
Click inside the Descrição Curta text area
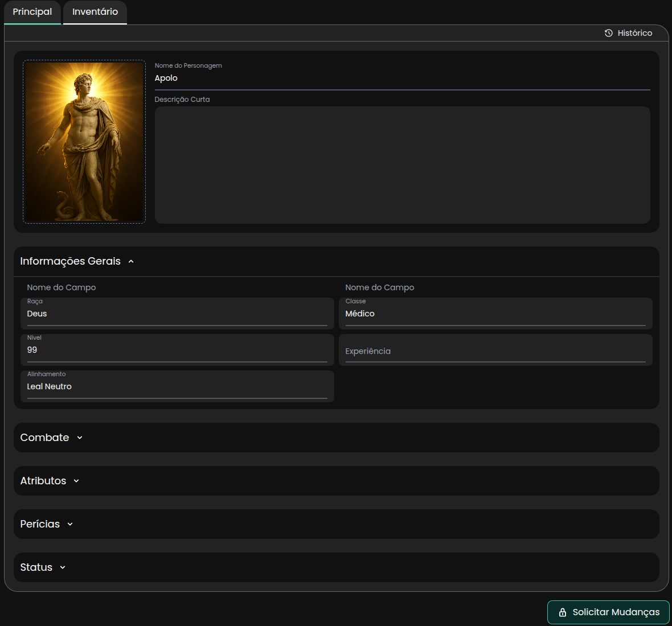[401, 165]
